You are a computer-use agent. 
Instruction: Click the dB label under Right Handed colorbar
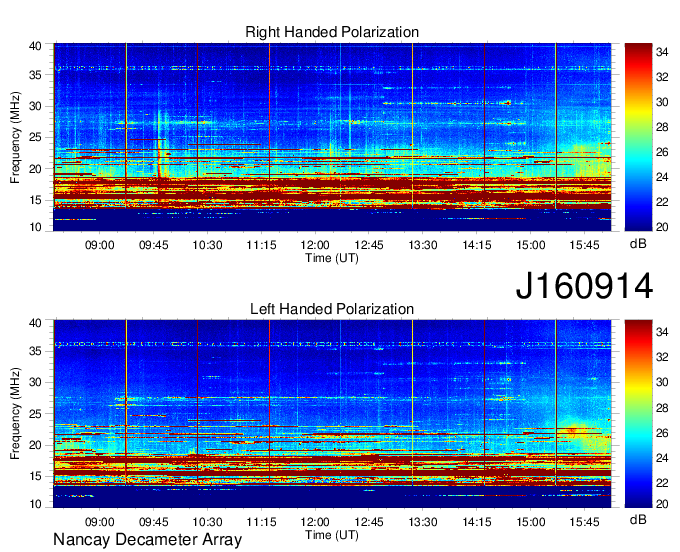coord(638,244)
